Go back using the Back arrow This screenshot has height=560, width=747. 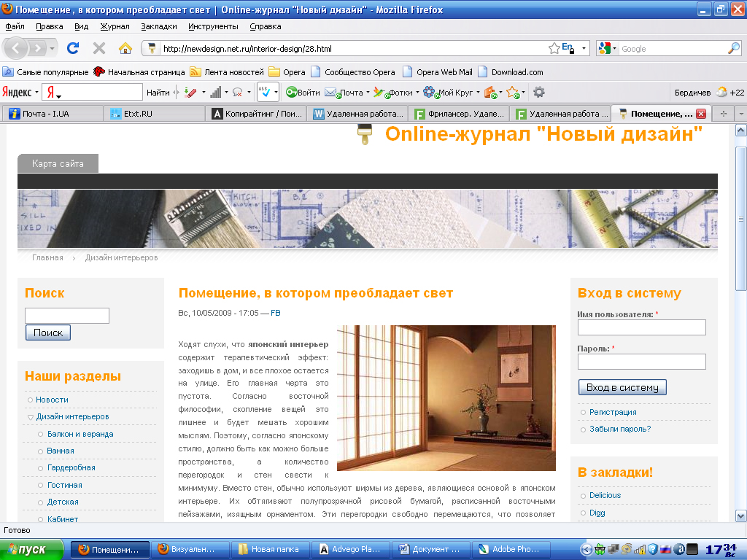pos(17,48)
